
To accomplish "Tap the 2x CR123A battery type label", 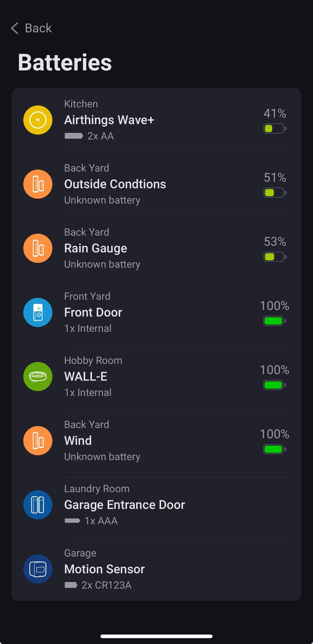I will tap(106, 585).
